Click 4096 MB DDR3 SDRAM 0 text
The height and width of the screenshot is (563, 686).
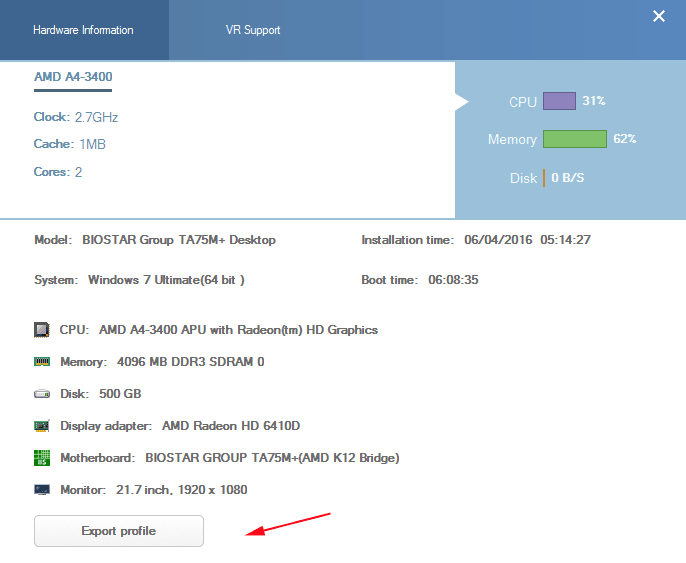click(191, 362)
